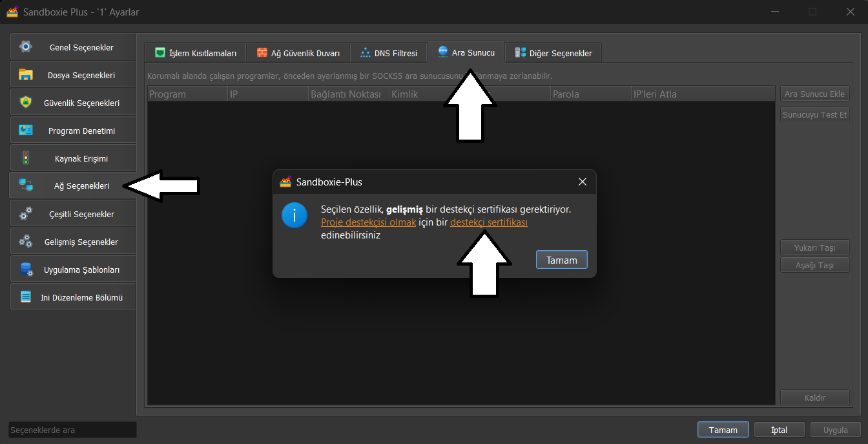This screenshot has height=444, width=868.
Task: Click the Bağlantı Noktası column header
Action: (349, 94)
